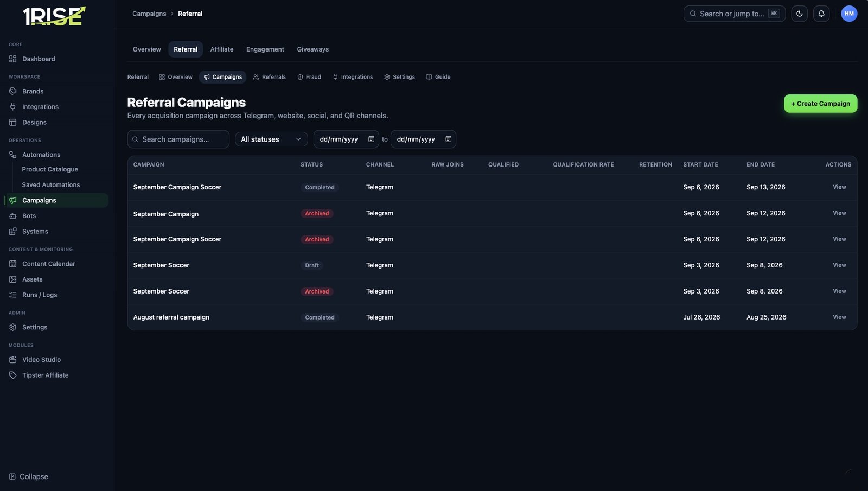Click the Tipster Affiliate tag icon

13,375
